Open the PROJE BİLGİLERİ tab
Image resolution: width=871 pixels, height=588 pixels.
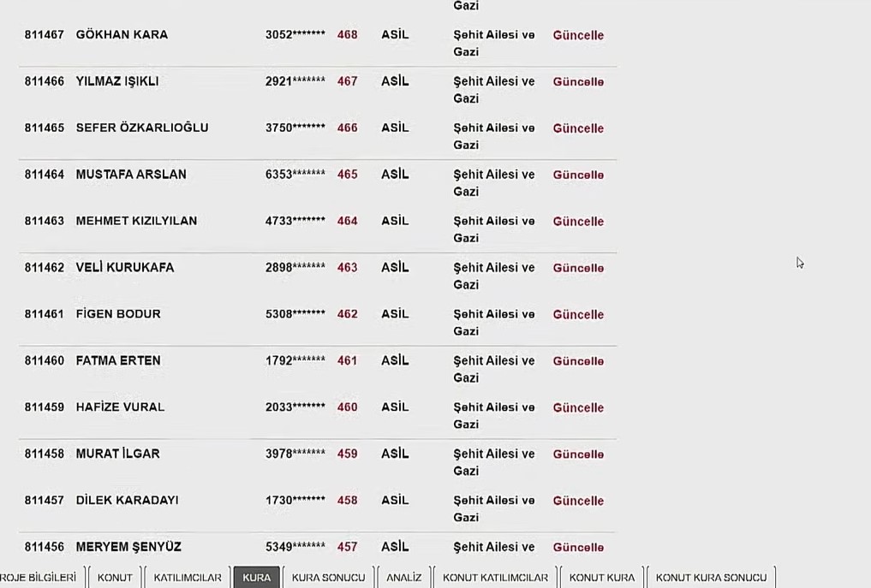tap(38, 578)
